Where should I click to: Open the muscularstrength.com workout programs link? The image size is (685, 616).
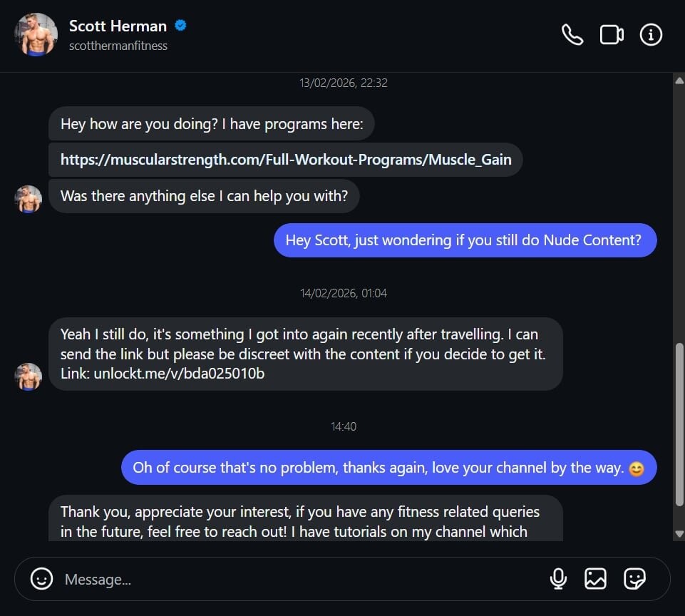click(x=286, y=160)
